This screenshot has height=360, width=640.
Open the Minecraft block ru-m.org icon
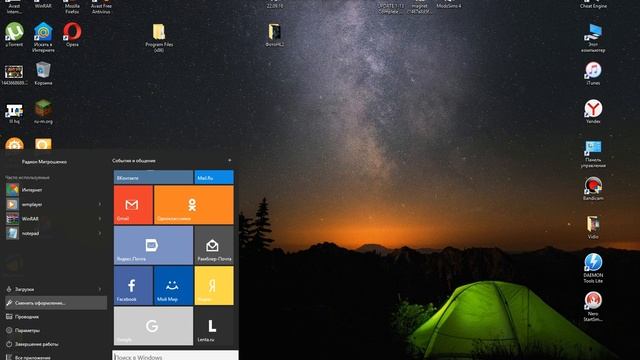point(43,111)
